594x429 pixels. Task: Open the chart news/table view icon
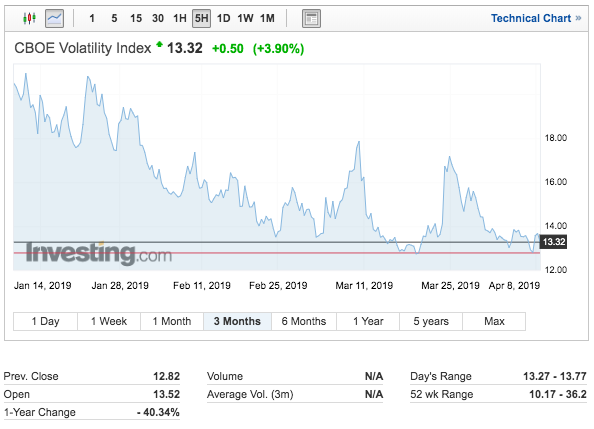(311, 18)
